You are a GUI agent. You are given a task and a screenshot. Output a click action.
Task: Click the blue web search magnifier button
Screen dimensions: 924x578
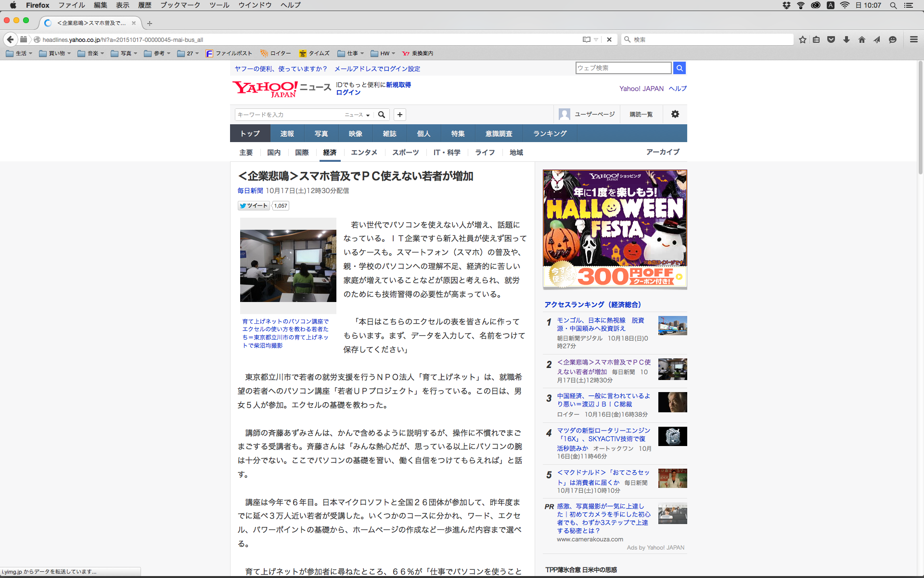(x=679, y=68)
